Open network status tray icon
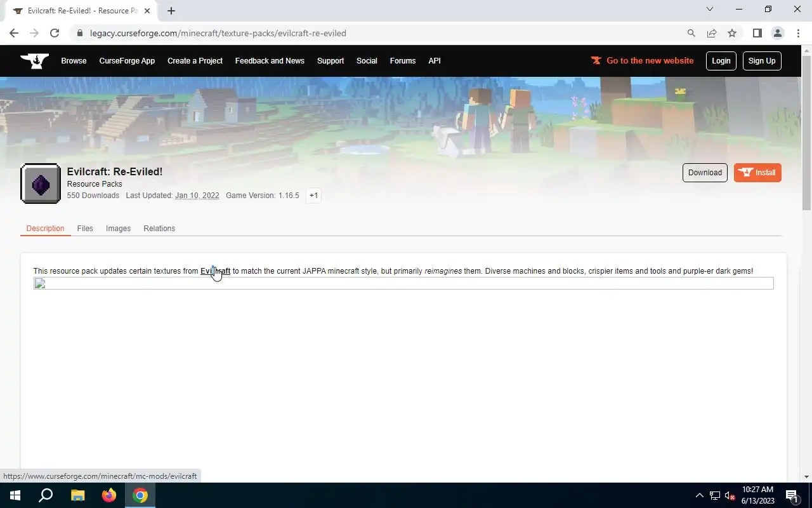812x508 pixels. (x=715, y=495)
